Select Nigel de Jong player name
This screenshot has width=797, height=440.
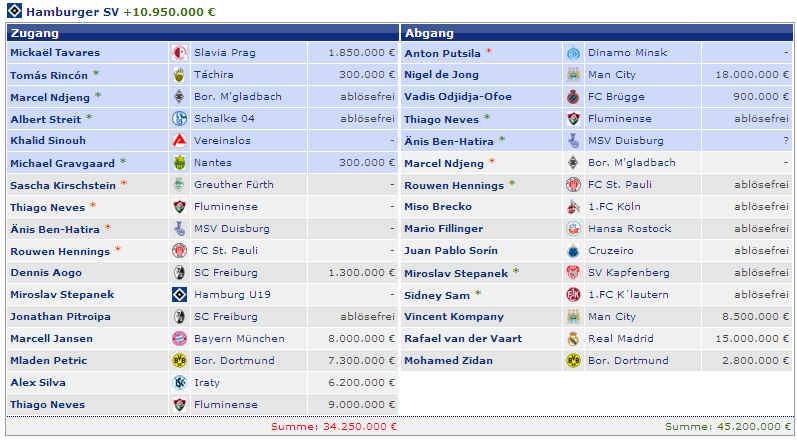click(441, 75)
